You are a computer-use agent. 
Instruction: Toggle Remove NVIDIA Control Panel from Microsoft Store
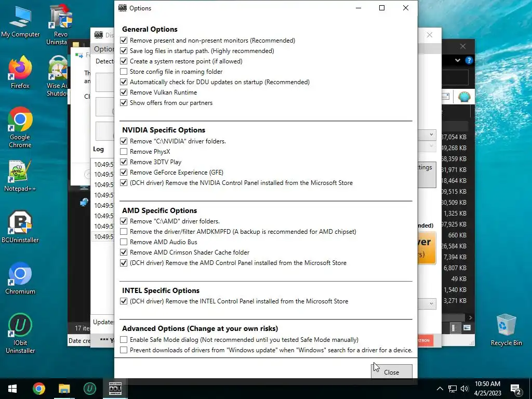pos(124,183)
